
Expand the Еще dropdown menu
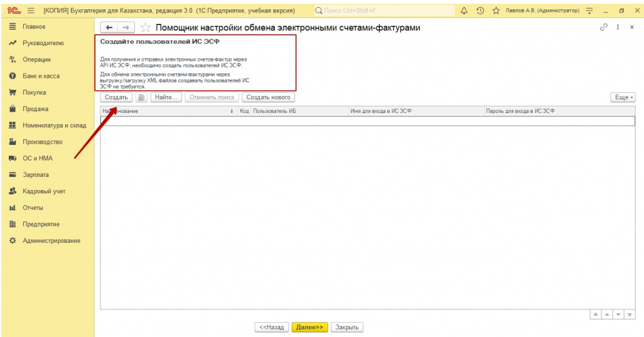tap(623, 97)
